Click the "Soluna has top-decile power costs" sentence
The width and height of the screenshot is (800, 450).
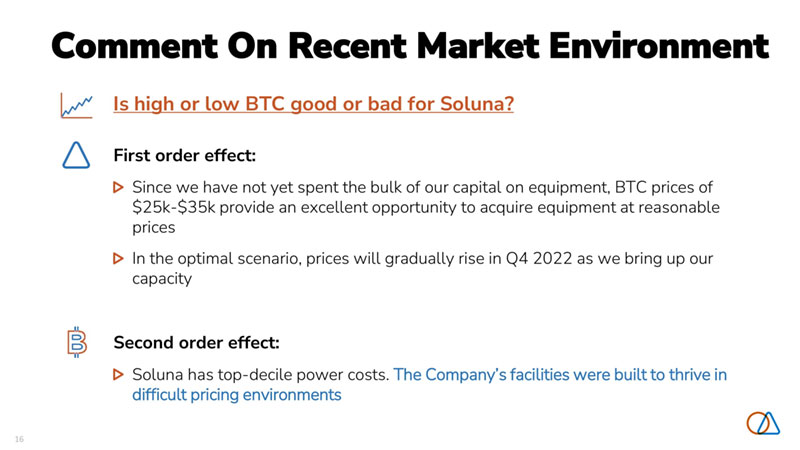point(260,375)
